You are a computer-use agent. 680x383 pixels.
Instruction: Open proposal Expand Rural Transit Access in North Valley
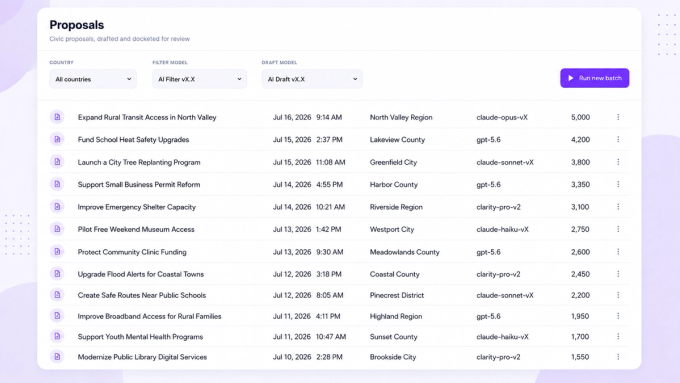click(147, 117)
